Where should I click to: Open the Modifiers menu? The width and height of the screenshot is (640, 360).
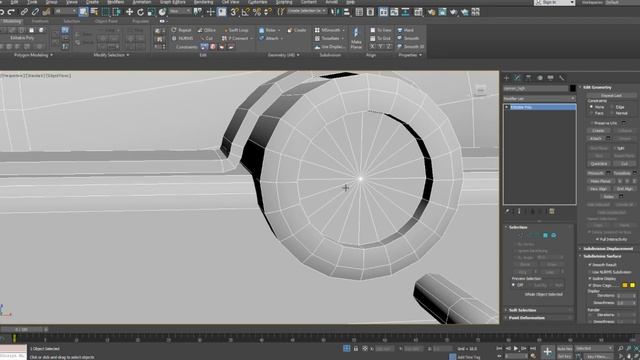pyautogui.click(x=116, y=2)
